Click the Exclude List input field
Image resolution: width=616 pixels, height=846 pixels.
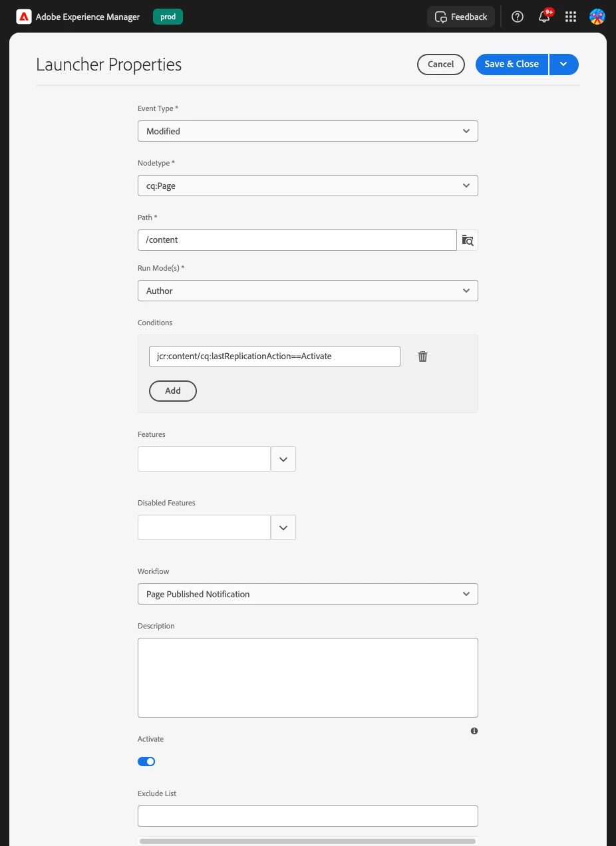[x=308, y=816]
